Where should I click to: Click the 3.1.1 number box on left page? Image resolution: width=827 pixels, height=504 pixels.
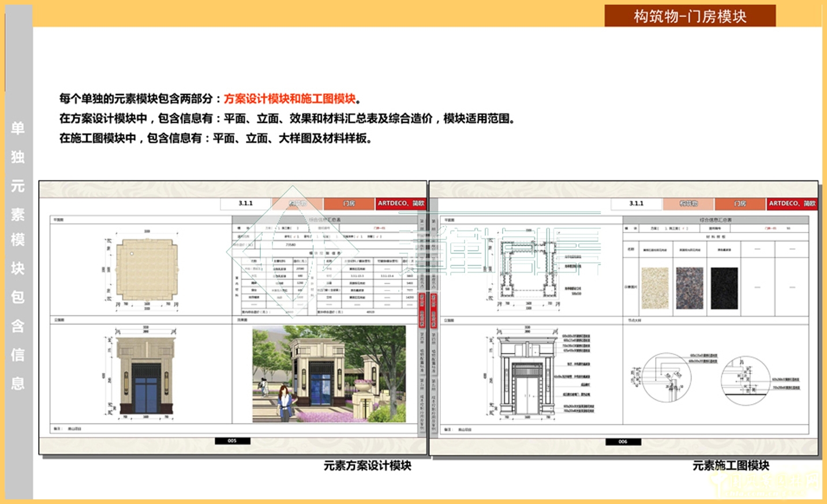point(246,204)
